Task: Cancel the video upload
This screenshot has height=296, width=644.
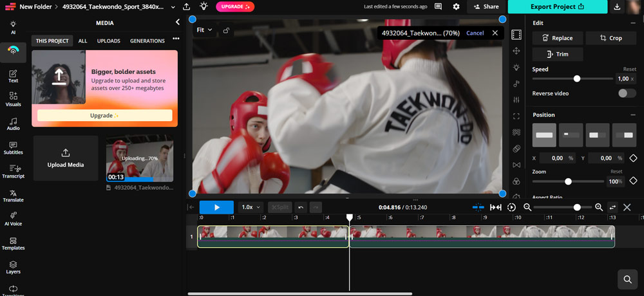Action: click(x=475, y=33)
